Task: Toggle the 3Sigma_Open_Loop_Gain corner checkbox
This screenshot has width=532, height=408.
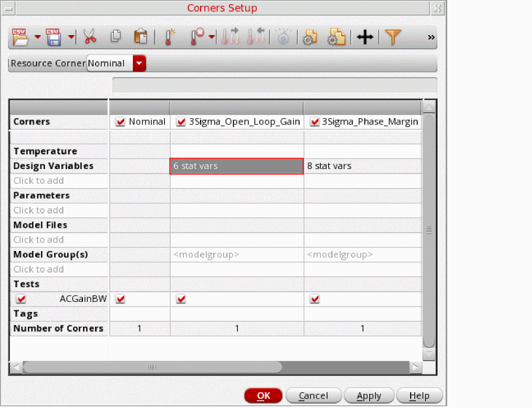Action: coord(181,122)
